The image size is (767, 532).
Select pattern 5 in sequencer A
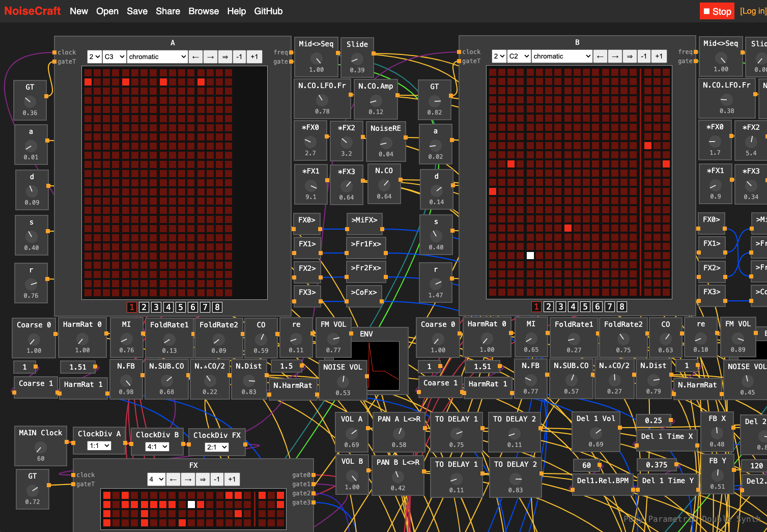[181, 307]
